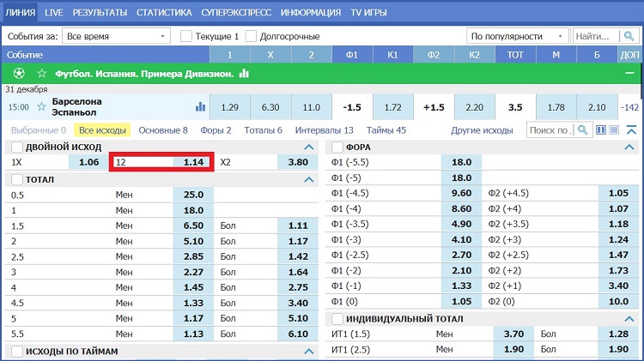Enable the Текущие checkbox
Viewport: 644px width, 361px height.
[x=186, y=37]
